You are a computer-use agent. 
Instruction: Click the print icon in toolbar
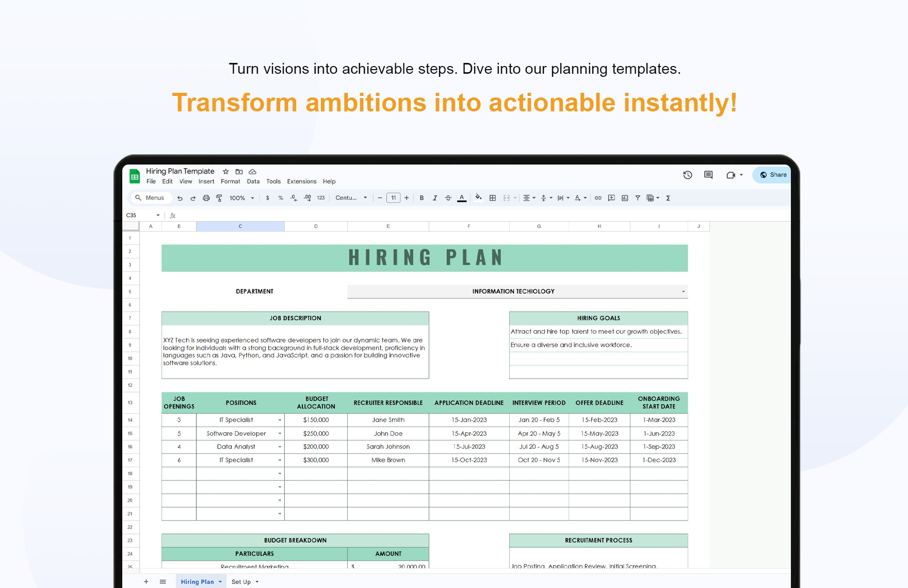206,198
